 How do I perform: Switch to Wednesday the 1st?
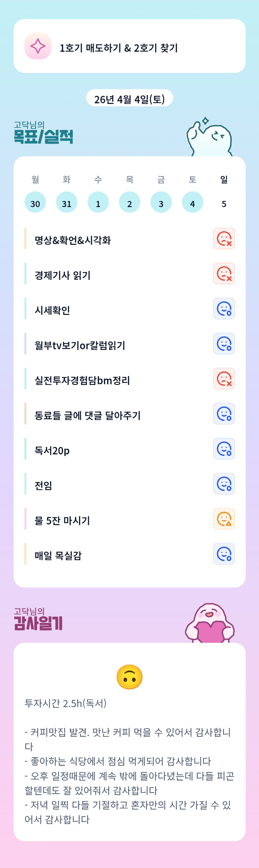click(98, 202)
